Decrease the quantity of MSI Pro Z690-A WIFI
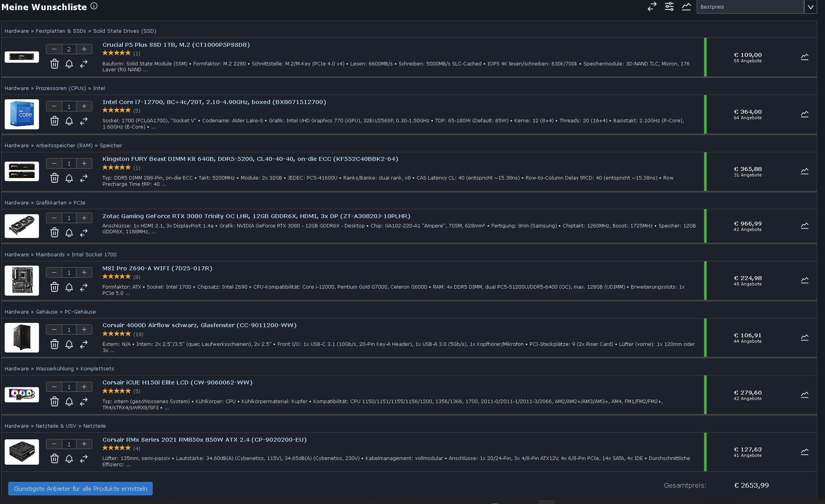Image resolution: width=825 pixels, height=504 pixels. (x=54, y=273)
